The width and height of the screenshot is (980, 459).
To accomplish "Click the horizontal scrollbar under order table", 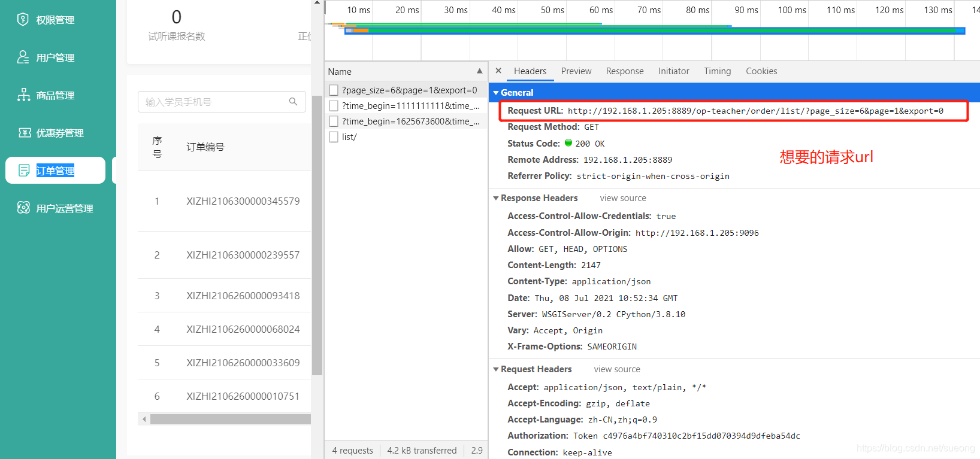I will (x=230, y=420).
